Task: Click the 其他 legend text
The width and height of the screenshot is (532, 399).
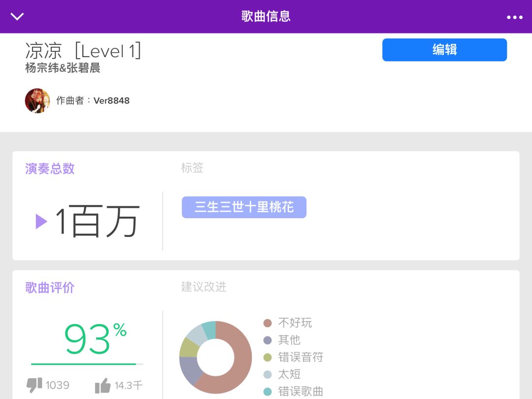Action: pyautogui.click(x=290, y=340)
